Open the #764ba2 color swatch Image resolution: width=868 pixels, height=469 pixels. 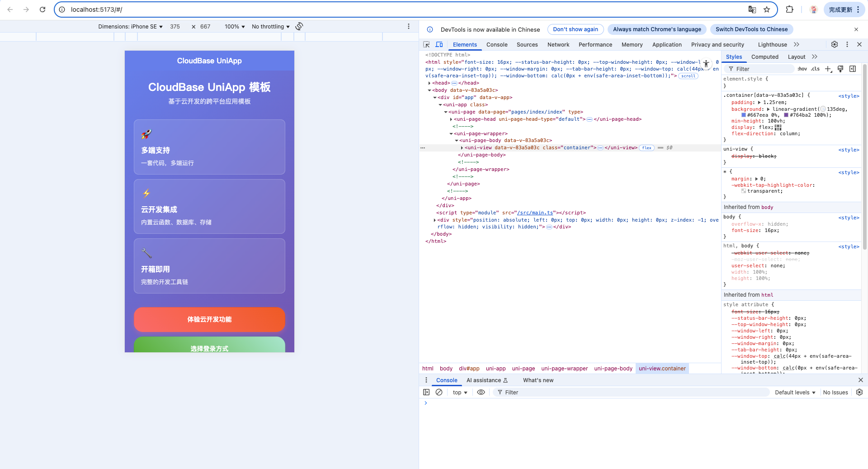click(786, 115)
